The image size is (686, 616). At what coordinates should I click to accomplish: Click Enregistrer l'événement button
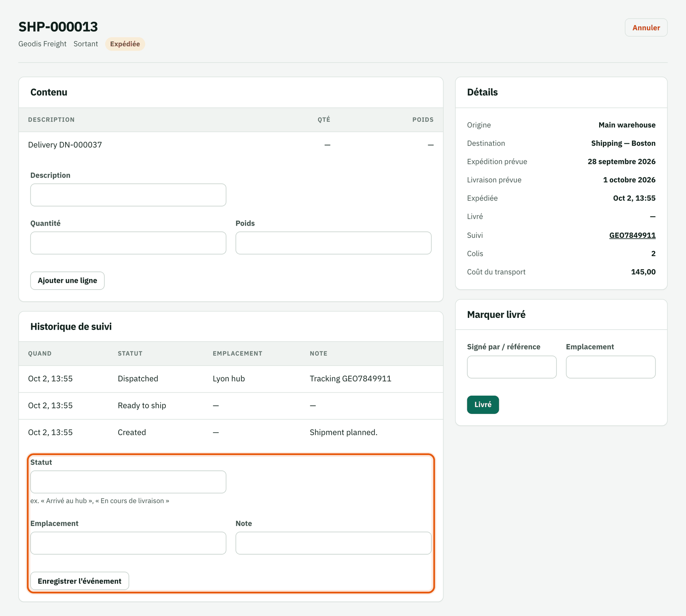point(80,581)
